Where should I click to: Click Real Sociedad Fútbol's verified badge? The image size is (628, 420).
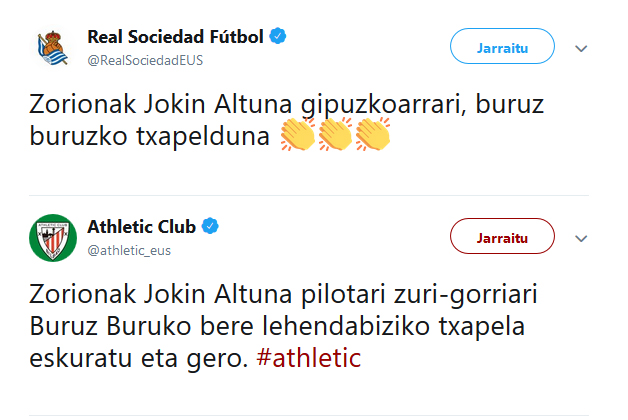[x=279, y=37]
